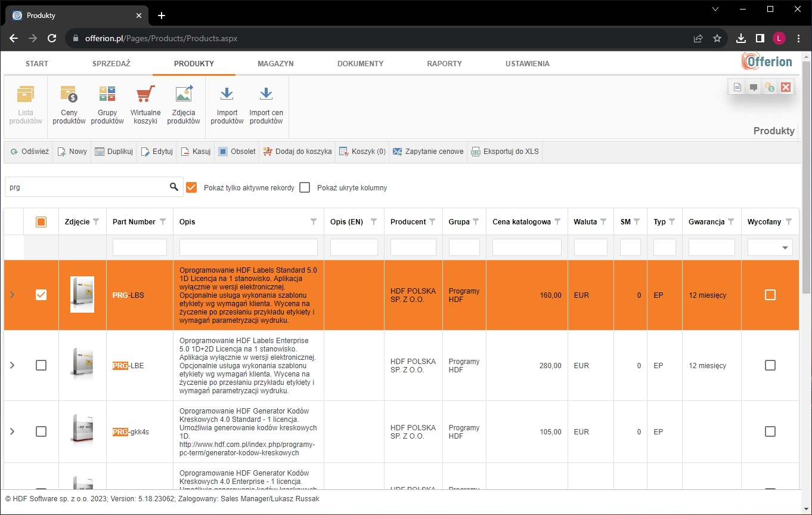812x515 pixels.
Task: Open browser tab search dropdown
Action: coord(715,9)
